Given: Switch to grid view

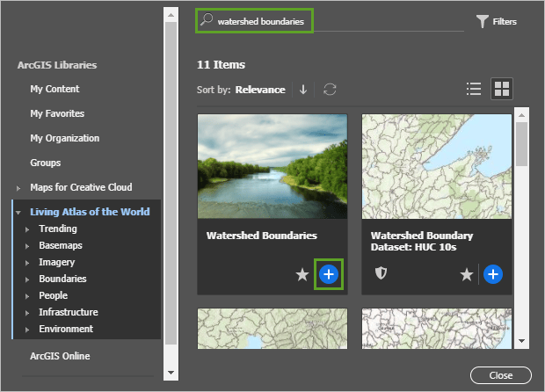Looking at the screenshot, I should (502, 89).
